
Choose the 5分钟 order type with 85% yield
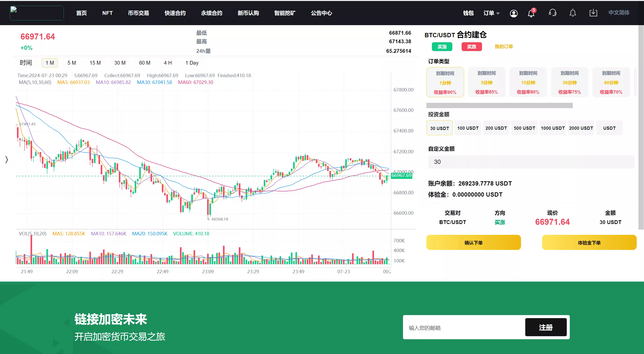(487, 82)
